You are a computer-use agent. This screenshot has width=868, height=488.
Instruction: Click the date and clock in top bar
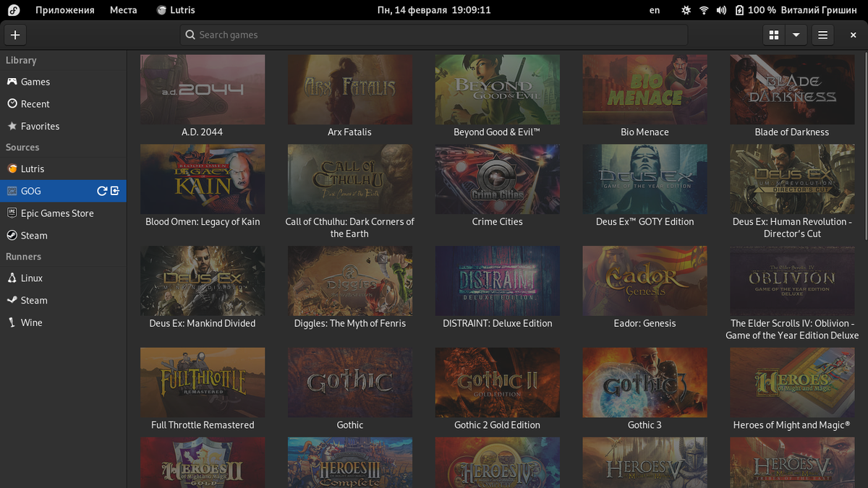tap(434, 10)
